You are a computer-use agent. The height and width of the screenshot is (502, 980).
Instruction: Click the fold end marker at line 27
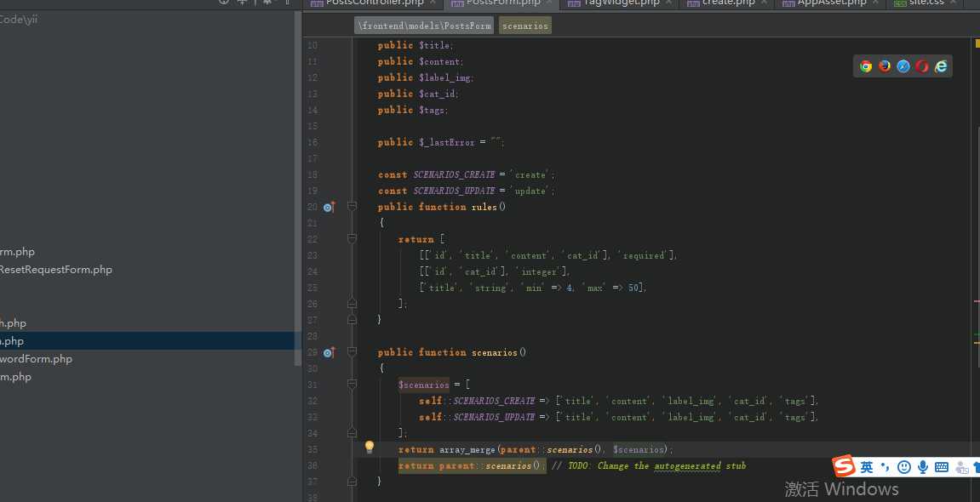click(352, 320)
